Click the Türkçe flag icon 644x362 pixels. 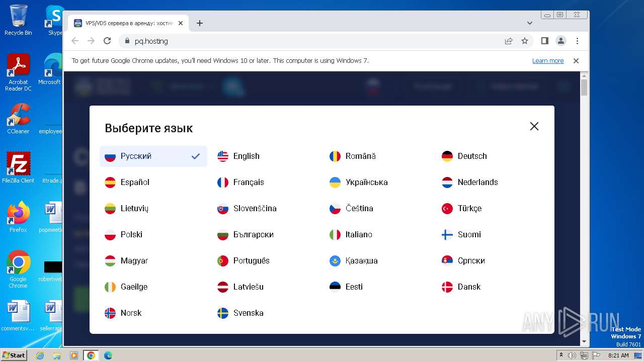point(447,209)
